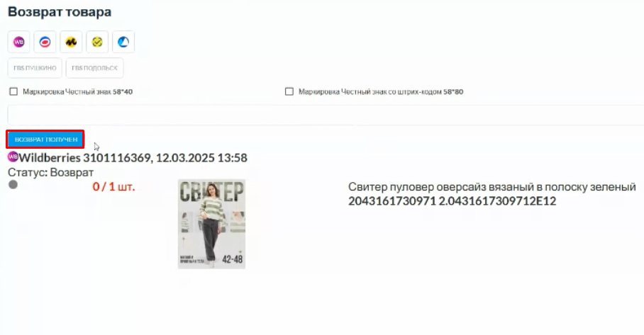Select the Ozon marketplace filter icon

pos(45,42)
